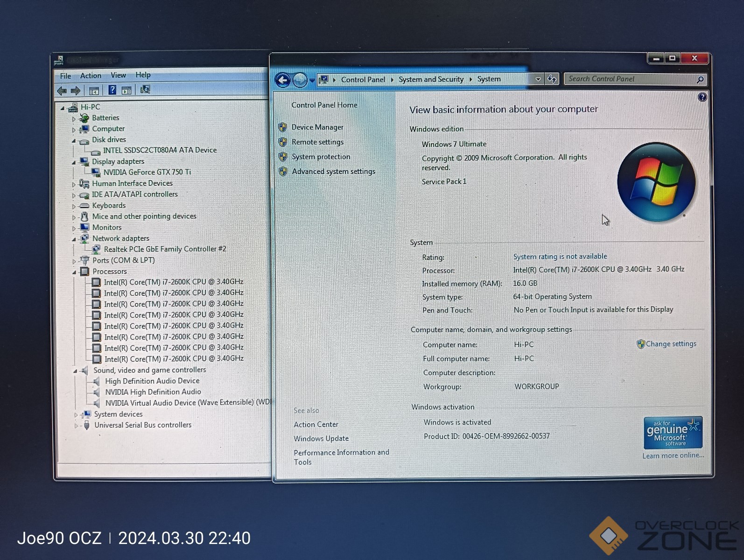Click the Change settings link
Screen dimensions: 744x560
click(x=671, y=344)
